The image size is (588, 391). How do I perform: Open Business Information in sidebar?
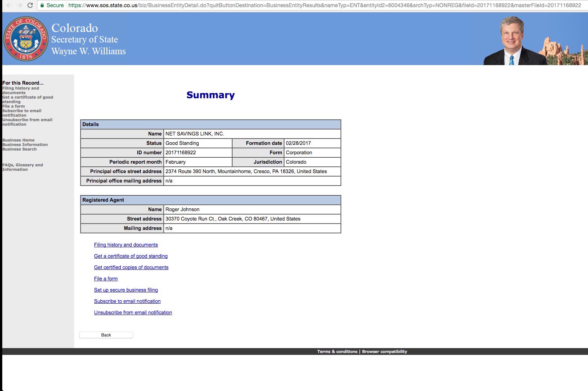coord(25,145)
